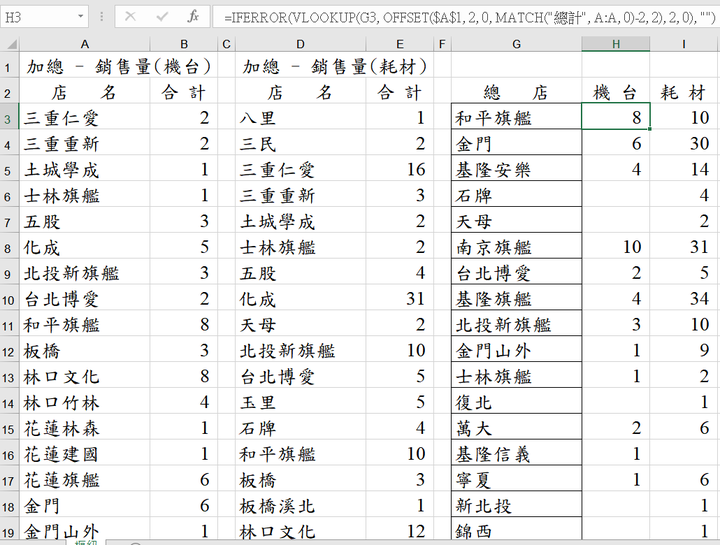Click cell D1 title 加總 - 銷售量(耗材)
The height and width of the screenshot is (545, 720).
coord(334,67)
